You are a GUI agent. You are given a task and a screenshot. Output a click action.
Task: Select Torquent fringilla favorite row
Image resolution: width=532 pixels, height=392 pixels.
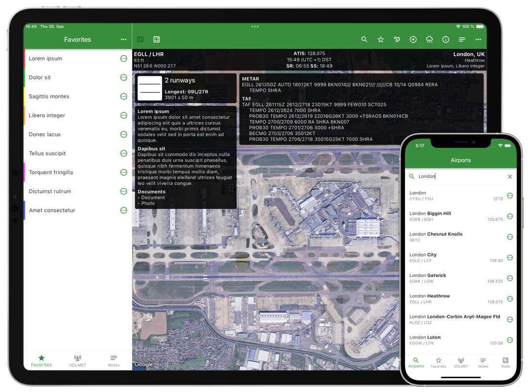pyautogui.click(x=78, y=172)
